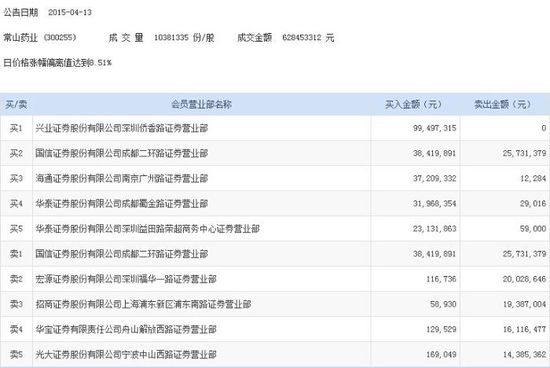Click turnover value 628453312 元
Image resolution: width=550 pixels, height=368 pixels.
tap(308, 37)
